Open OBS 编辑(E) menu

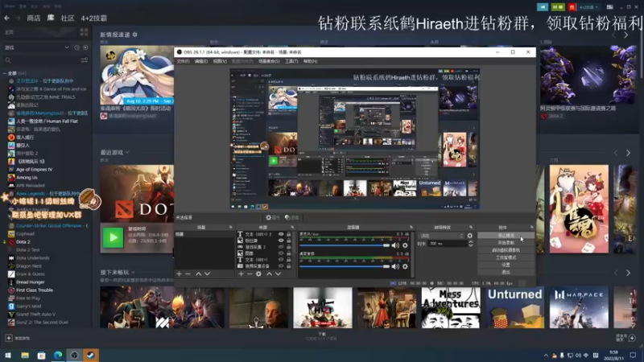coord(200,61)
